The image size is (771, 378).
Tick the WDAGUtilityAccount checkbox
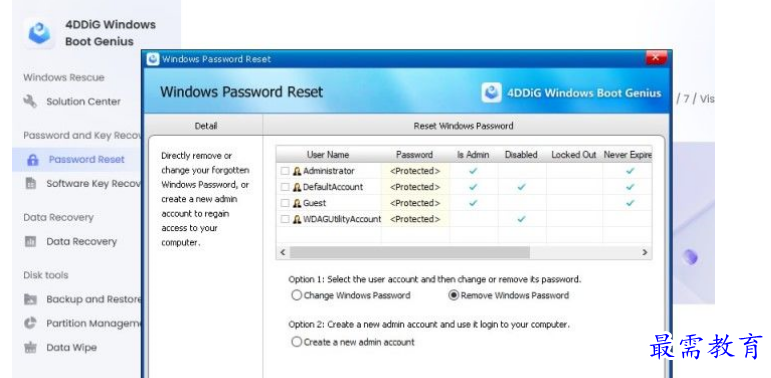tap(285, 219)
